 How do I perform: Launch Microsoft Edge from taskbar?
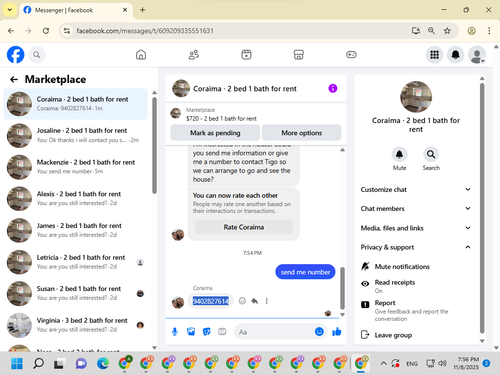[103, 363]
